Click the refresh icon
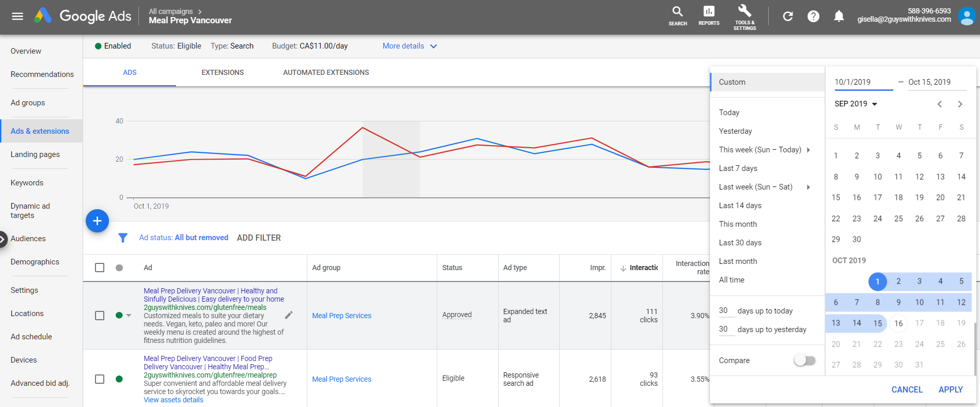 pyautogui.click(x=787, y=17)
